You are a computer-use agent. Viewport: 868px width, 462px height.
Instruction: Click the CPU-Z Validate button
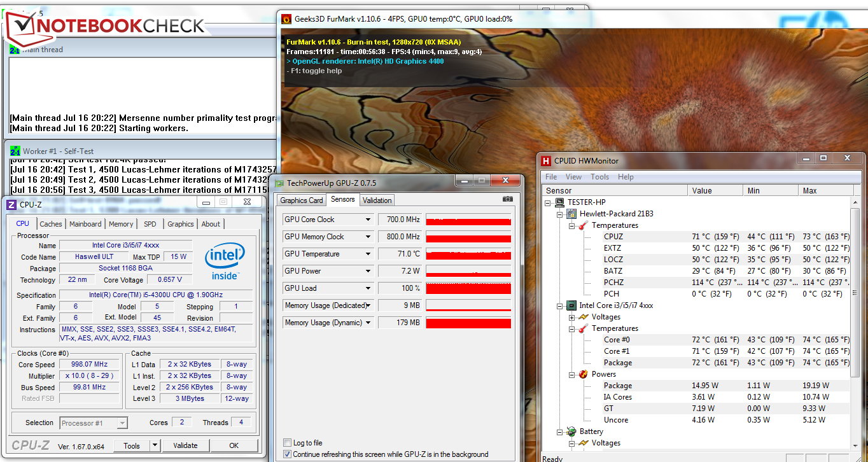coord(185,445)
